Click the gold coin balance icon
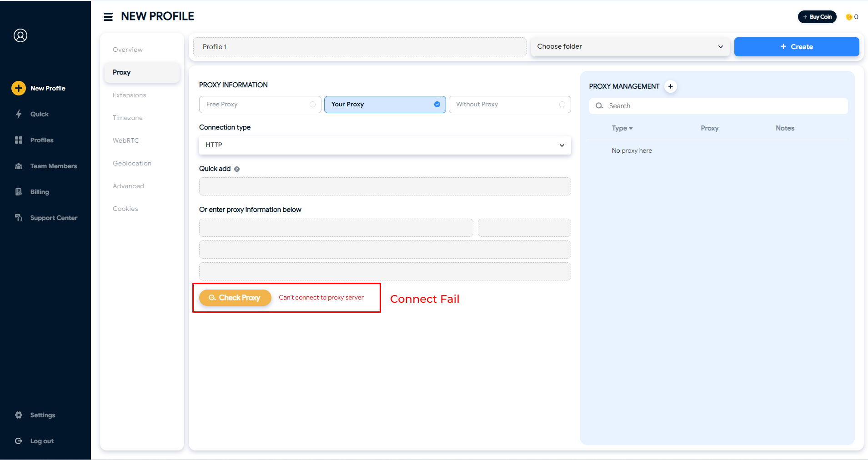The width and height of the screenshot is (868, 460). coord(848,17)
